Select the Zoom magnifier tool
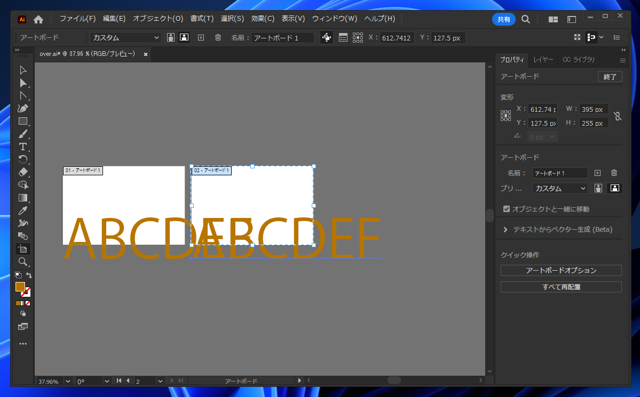This screenshot has height=397, width=640. [23, 262]
